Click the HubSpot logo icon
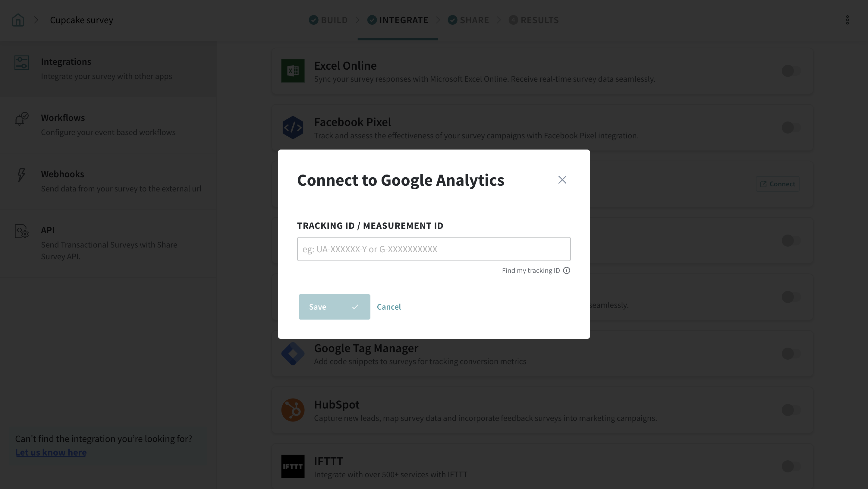The image size is (868, 489). (292, 410)
